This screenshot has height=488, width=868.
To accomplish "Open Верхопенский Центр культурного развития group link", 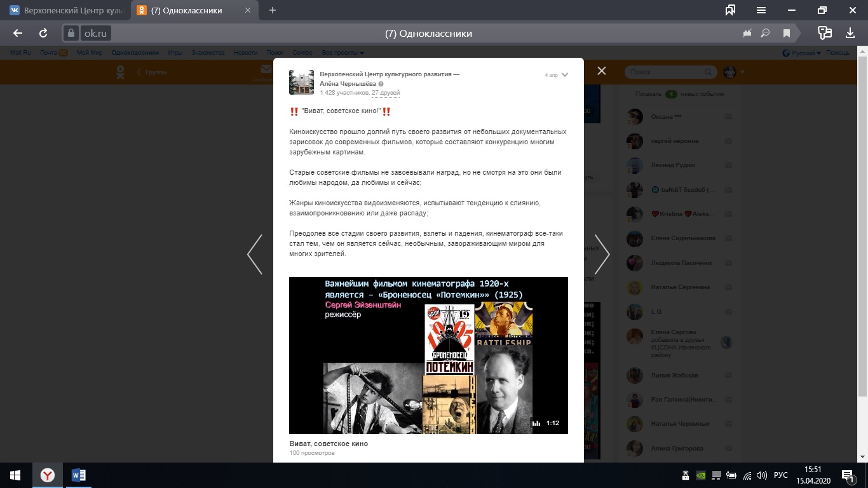I will click(x=390, y=74).
